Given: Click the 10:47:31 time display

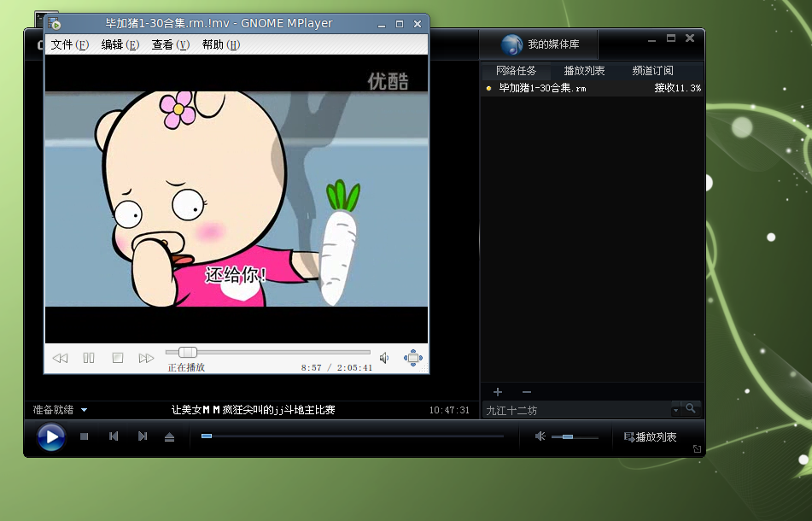Looking at the screenshot, I should click(449, 410).
